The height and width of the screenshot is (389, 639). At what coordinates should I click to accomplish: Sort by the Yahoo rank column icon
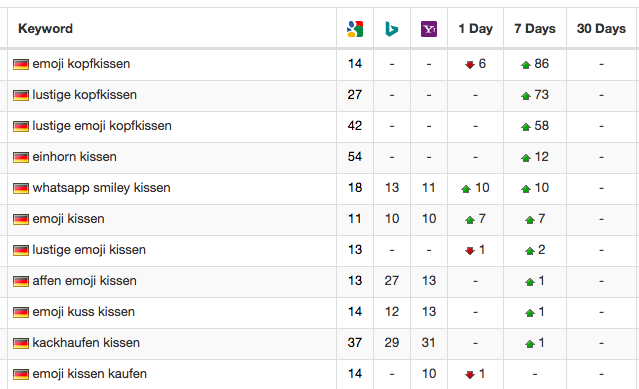[x=429, y=29]
